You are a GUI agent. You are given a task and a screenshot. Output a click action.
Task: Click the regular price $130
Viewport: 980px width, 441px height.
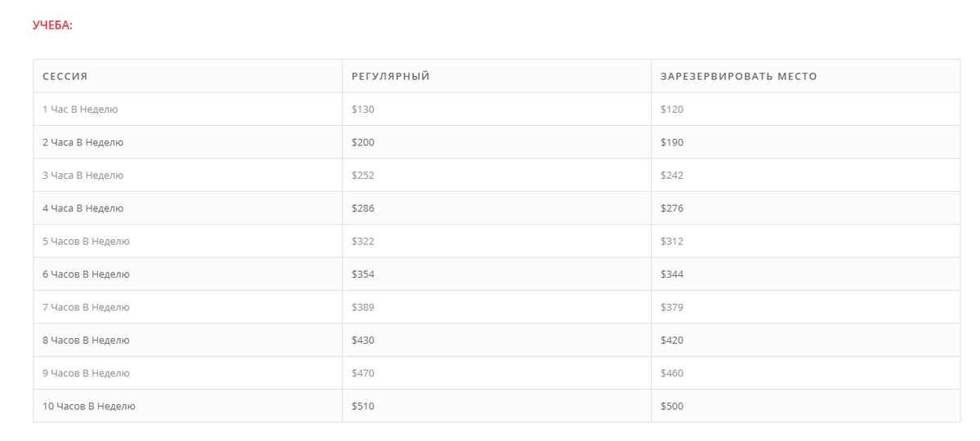pos(363,109)
